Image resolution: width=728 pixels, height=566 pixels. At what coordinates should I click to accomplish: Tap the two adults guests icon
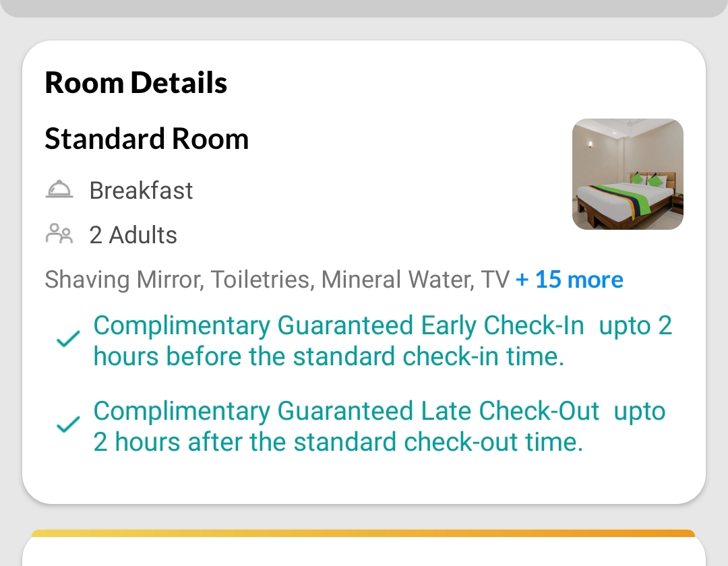coord(59,233)
